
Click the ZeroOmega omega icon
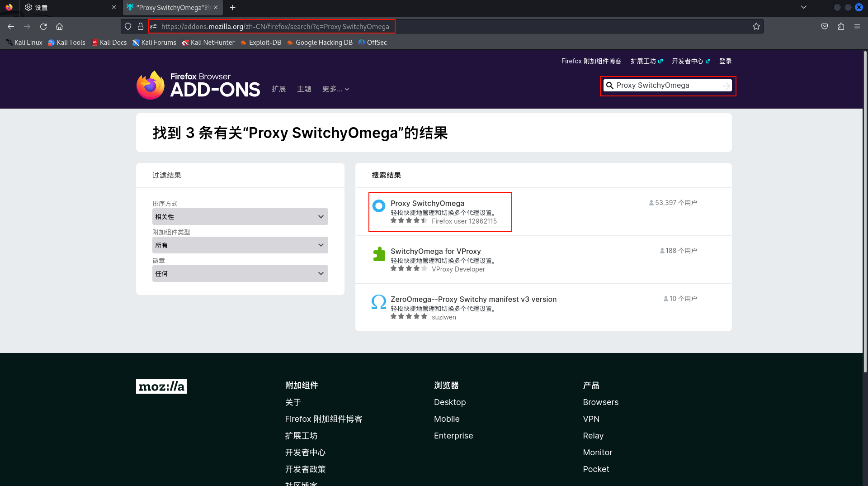click(x=379, y=302)
